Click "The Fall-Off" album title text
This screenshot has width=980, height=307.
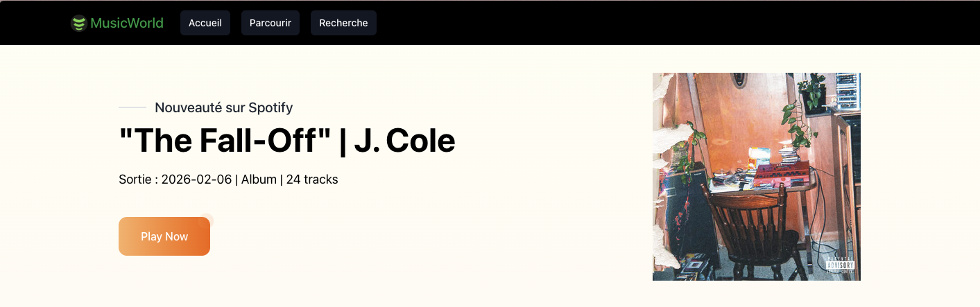225,141
